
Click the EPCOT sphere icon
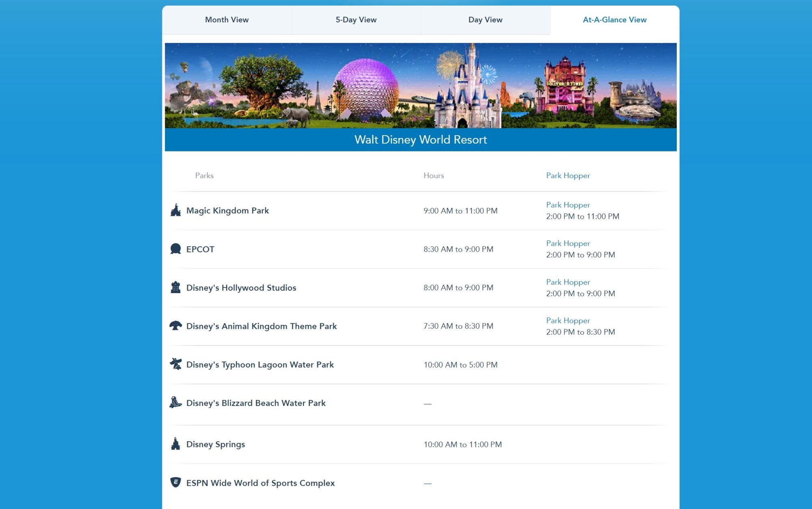point(175,249)
